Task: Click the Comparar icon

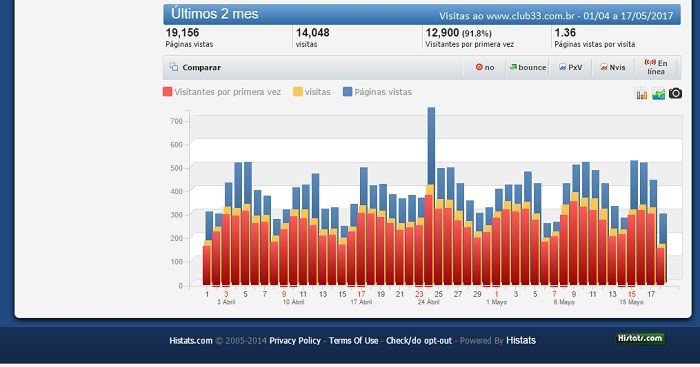Action: pos(174,67)
